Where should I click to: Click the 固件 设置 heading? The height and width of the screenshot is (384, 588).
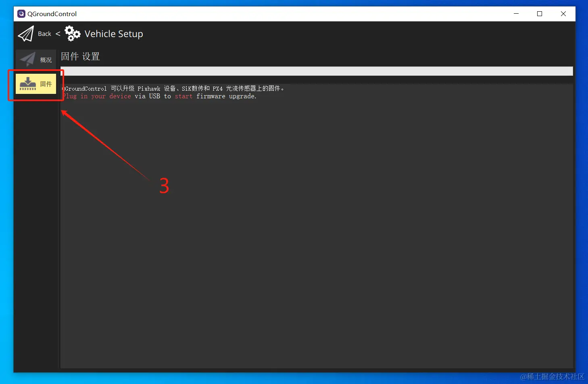[x=80, y=56]
